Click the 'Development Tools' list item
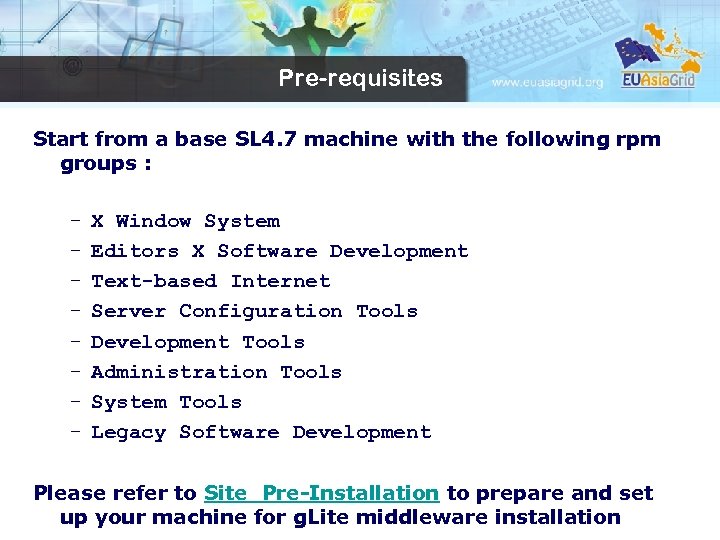720x540 pixels. [198, 342]
